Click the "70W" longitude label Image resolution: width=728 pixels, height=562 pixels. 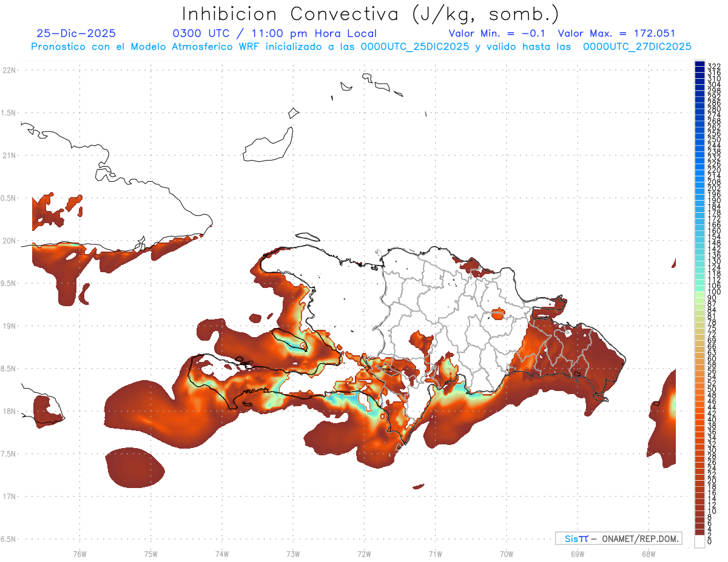[x=506, y=553]
